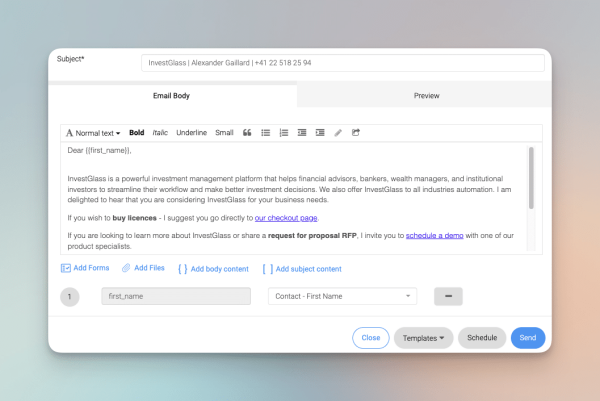Switch to the Preview tab
The height and width of the screenshot is (401, 600).
coord(424,96)
